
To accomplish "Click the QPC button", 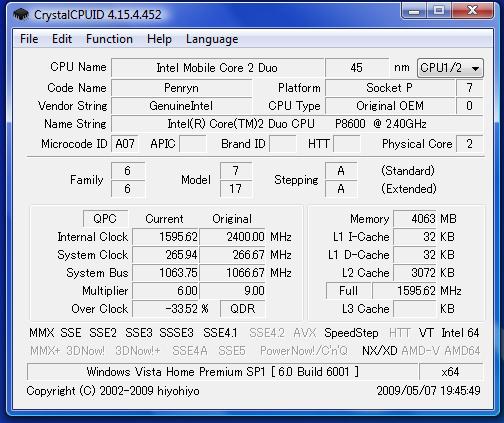I will (105, 219).
